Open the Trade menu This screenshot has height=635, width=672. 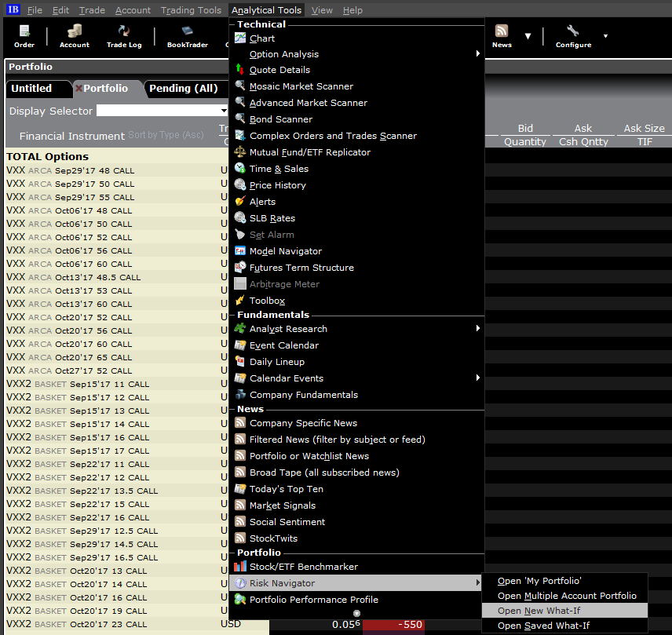[92, 10]
